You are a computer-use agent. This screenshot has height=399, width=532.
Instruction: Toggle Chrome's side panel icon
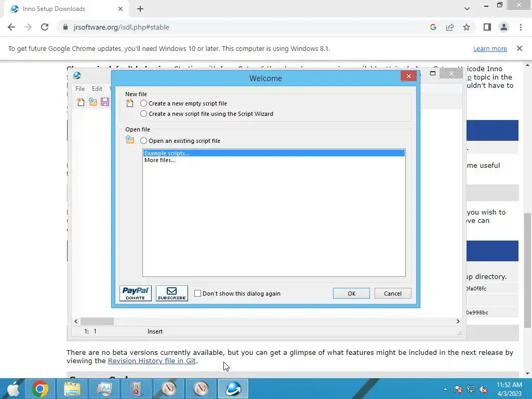[487, 27]
